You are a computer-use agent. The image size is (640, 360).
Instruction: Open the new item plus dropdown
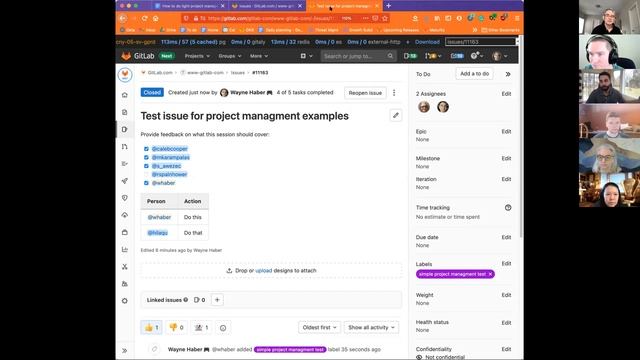(x=307, y=56)
